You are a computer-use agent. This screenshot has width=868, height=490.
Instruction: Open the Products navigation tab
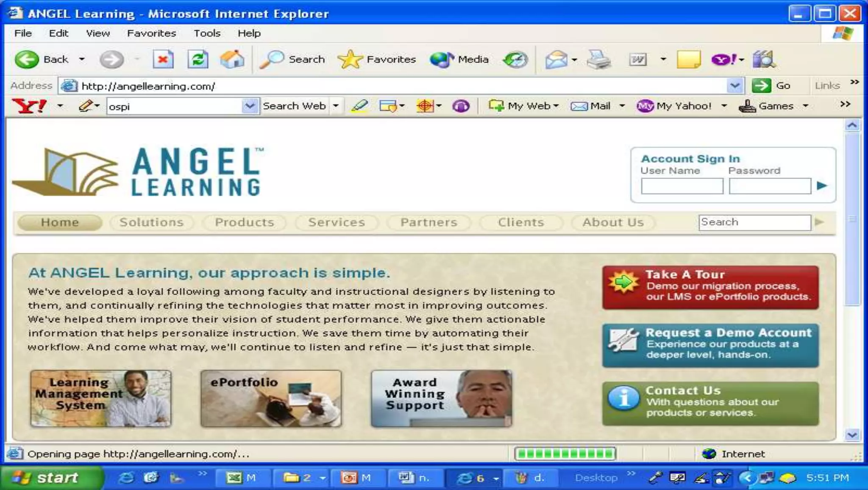coord(244,222)
